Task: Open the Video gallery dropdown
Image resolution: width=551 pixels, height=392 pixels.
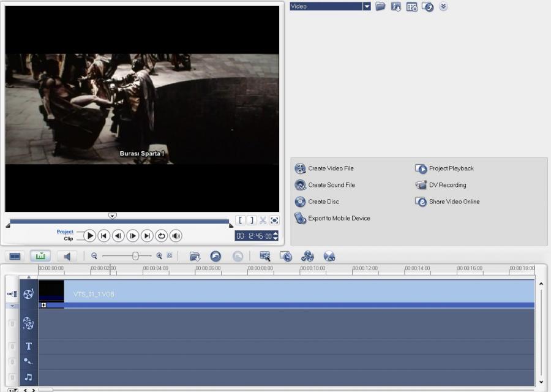Action: 367,6
